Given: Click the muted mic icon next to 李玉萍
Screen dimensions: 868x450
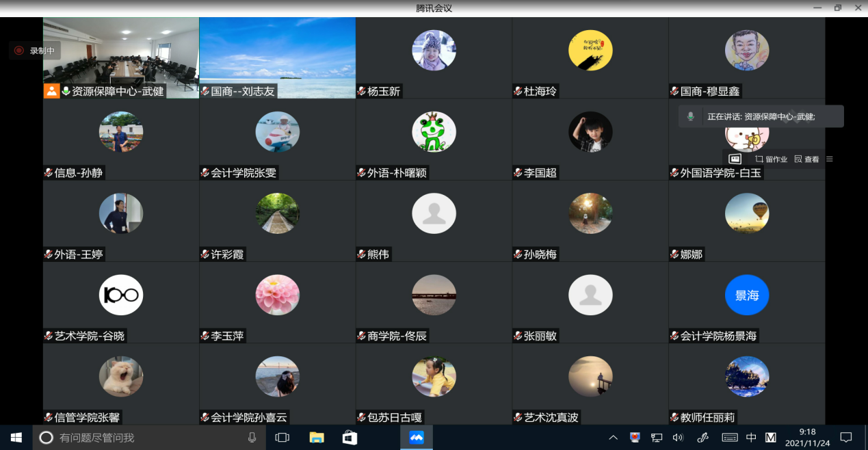Looking at the screenshot, I should [x=205, y=336].
